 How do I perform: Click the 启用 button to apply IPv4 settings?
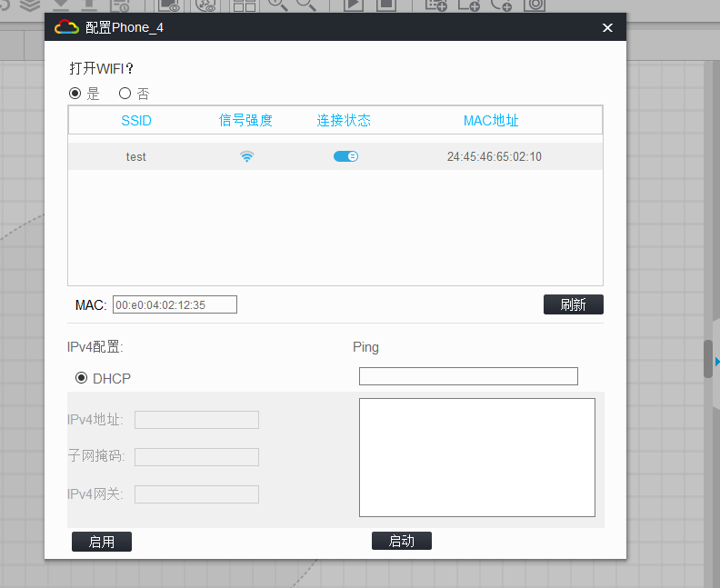pyautogui.click(x=102, y=542)
